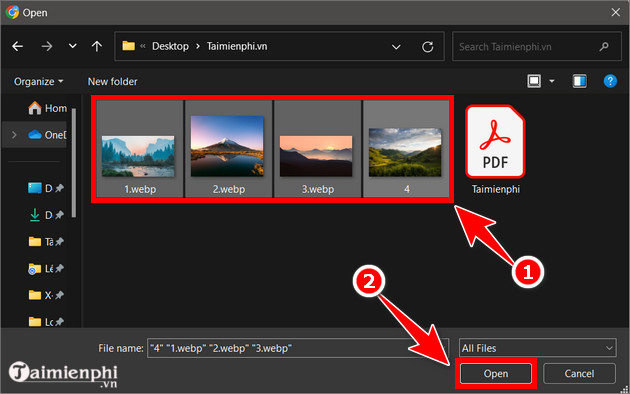Open the pinned Le folder in the sidebar

pos(45,268)
